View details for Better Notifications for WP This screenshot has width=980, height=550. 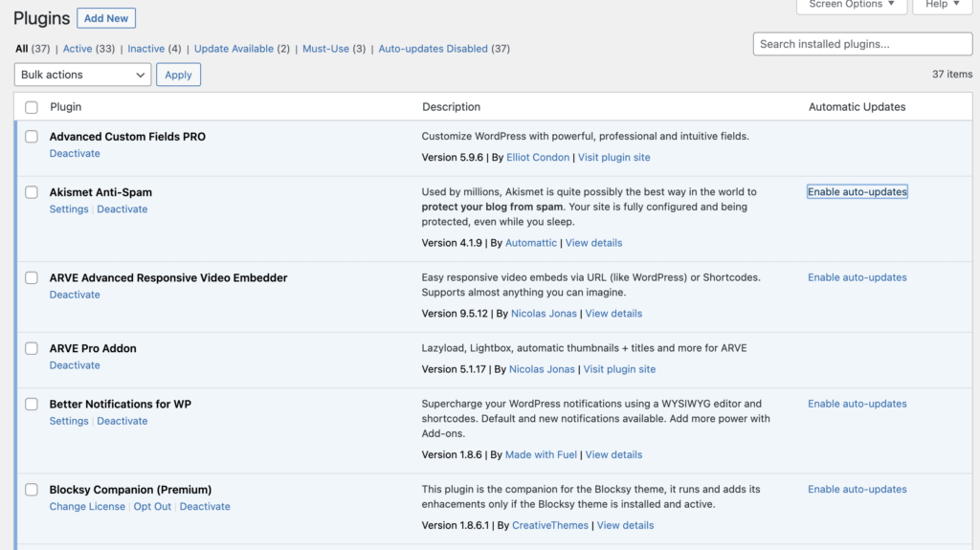pos(613,454)
